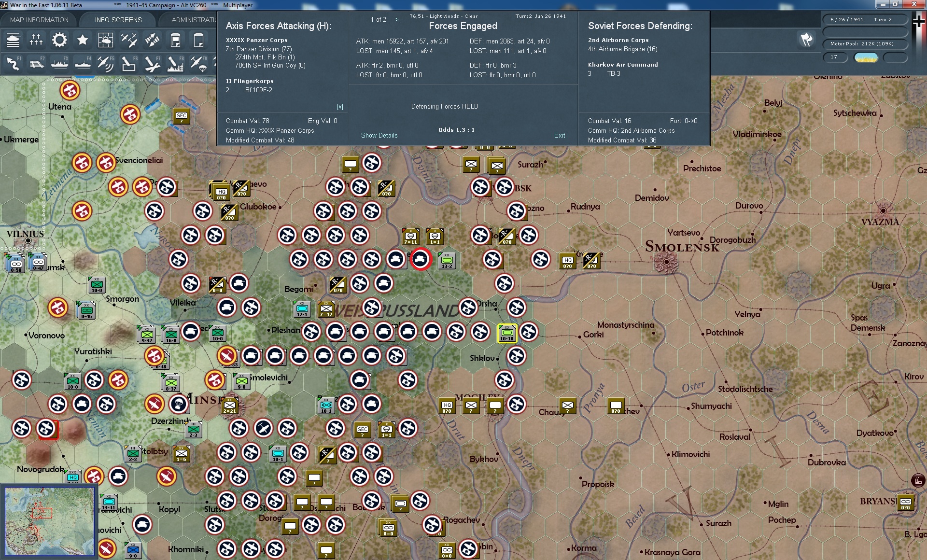
Task: Select the 12-1 cyan unit near Begoml
Action: pyautogui.click(x=302, y=309)
